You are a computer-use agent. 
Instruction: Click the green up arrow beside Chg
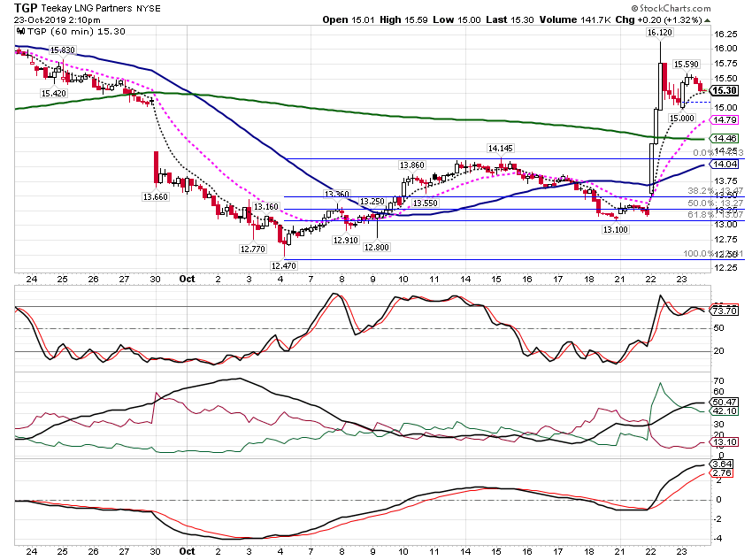point(708,20)
